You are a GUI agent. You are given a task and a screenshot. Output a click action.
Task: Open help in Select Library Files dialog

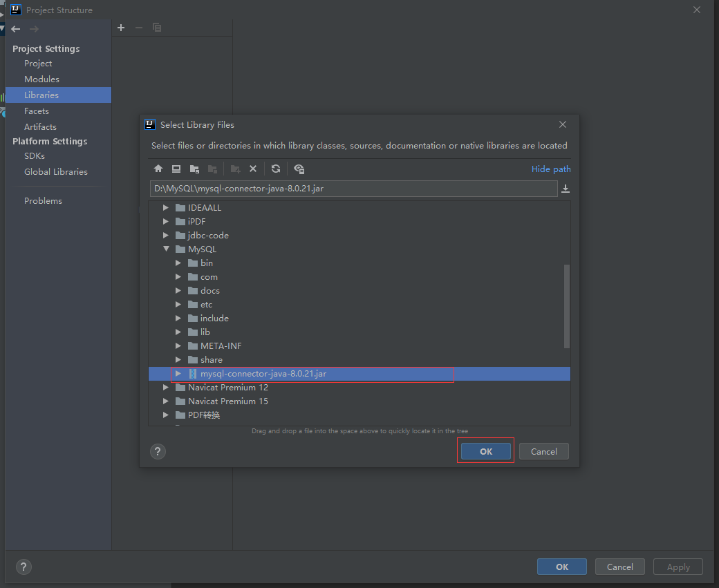[158, 451]
